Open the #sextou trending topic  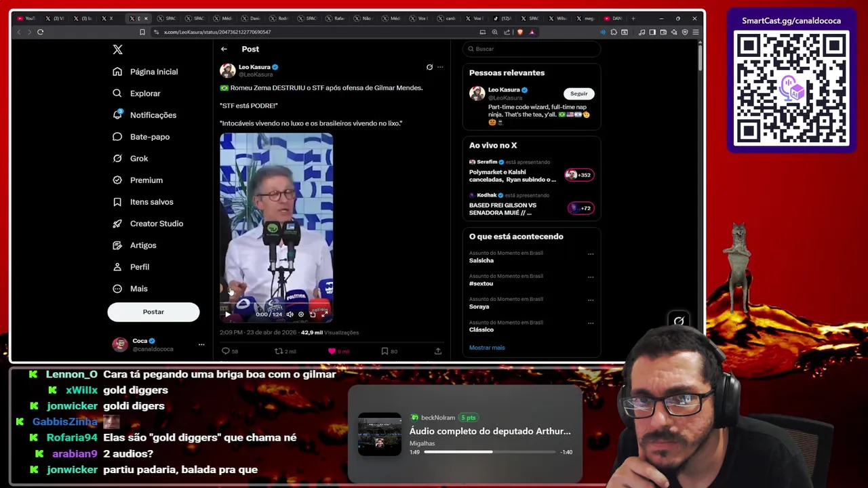pyautogui.click(x=481, y=283)
